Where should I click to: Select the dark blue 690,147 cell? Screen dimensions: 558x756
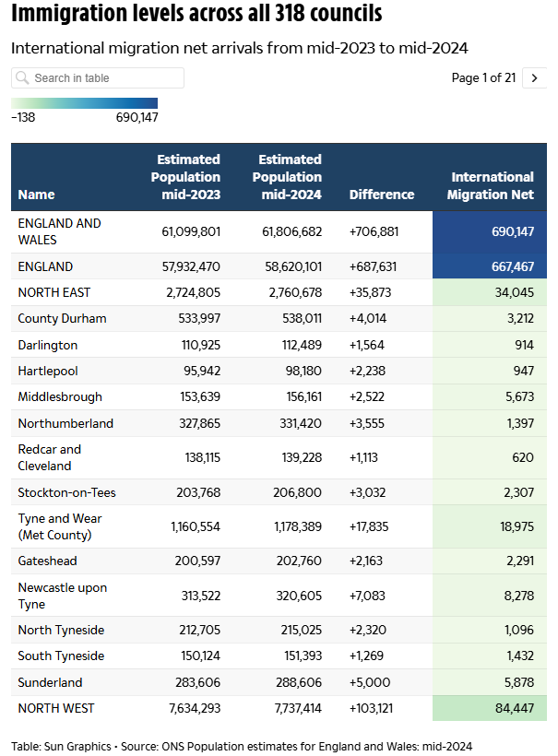coord(489,231)
